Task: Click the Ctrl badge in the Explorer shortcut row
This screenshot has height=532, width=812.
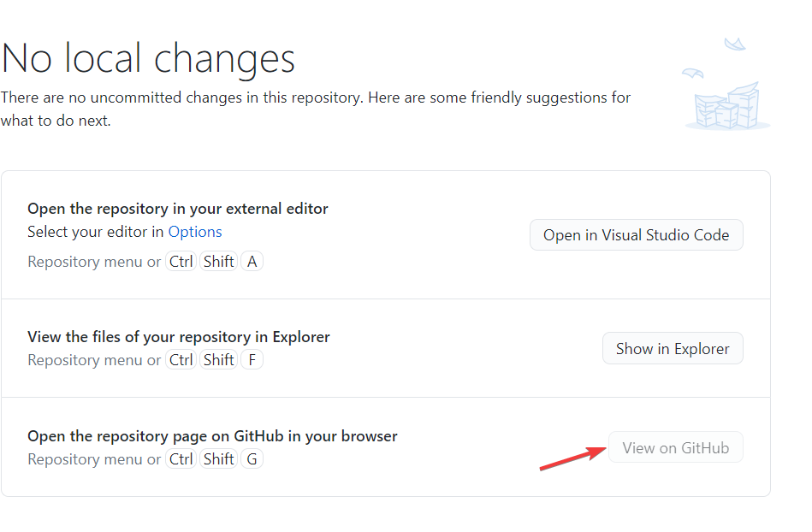Action: (x=181, y=359)
